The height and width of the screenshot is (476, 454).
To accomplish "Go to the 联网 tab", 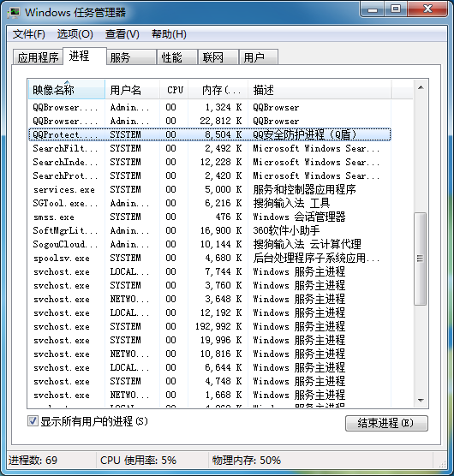I will click(218, 57).
